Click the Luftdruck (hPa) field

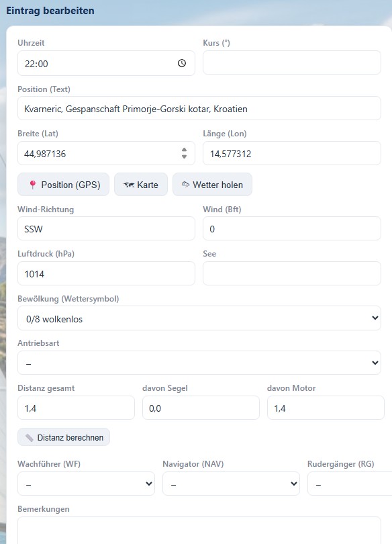pyautogui.click(x=106, y=273)
